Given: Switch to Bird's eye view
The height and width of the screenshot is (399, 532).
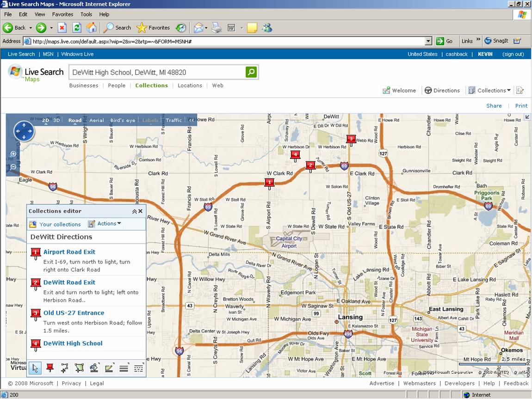Looking at the screenshot, I should tap(123, 120).
